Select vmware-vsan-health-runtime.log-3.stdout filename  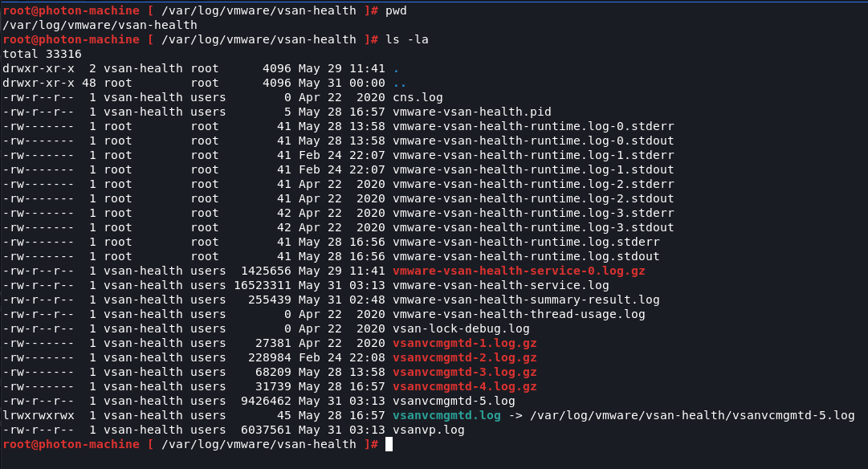click(533, 227)
